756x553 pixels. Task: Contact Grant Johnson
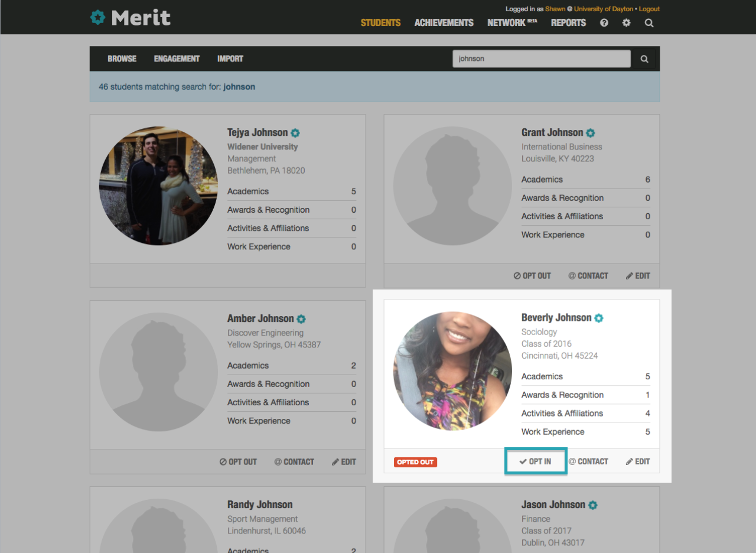click(588, 276)
